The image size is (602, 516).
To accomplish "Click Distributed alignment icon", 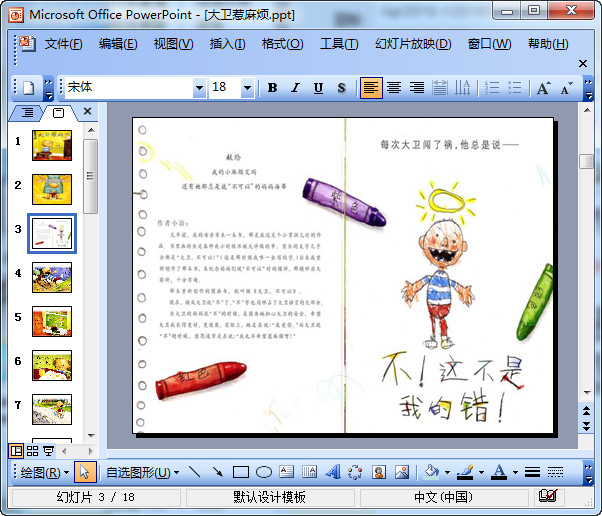I will pos(440,88).
